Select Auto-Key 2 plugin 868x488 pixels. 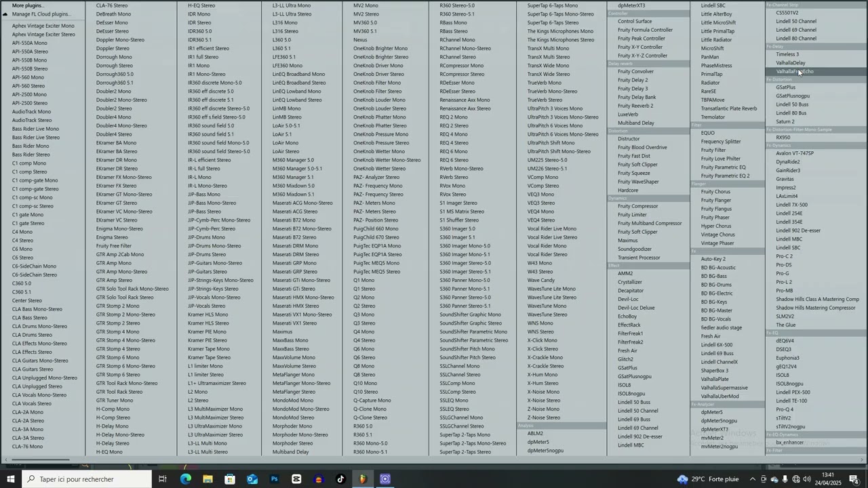coord(713,259)
